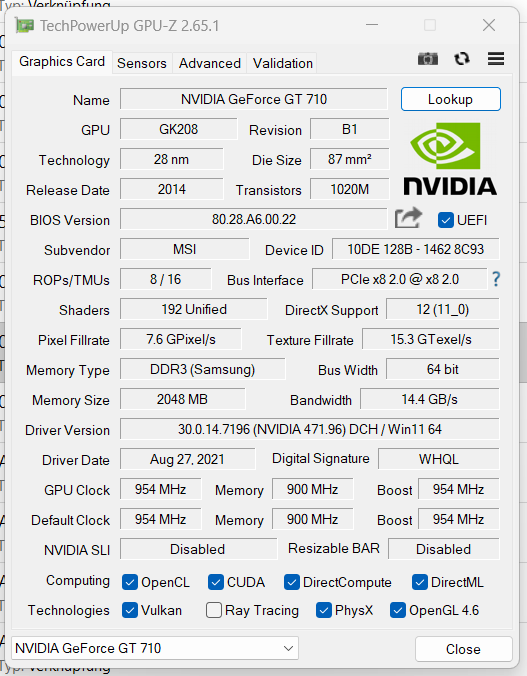Click the GPU-Z title bar app icon

click(x=25, y=26)
